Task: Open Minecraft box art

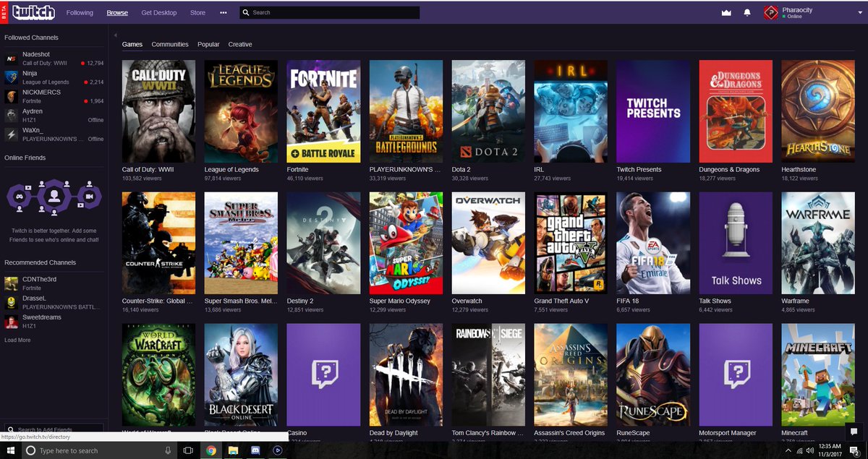Action: coord(818,374)
